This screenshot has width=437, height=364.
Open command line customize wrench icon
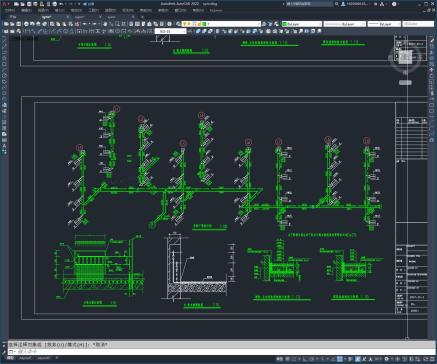[4, 352]
